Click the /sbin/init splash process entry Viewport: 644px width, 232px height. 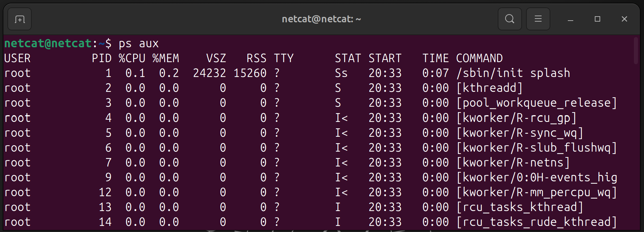coord(513,73)
